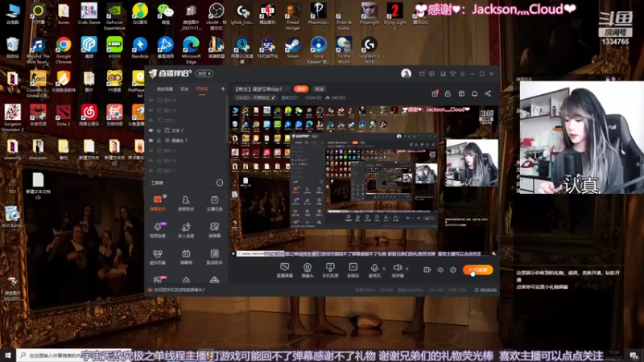Toggle visibility of layer 图片 4
This screenshot has width=644, height=362.
(151, 160)
